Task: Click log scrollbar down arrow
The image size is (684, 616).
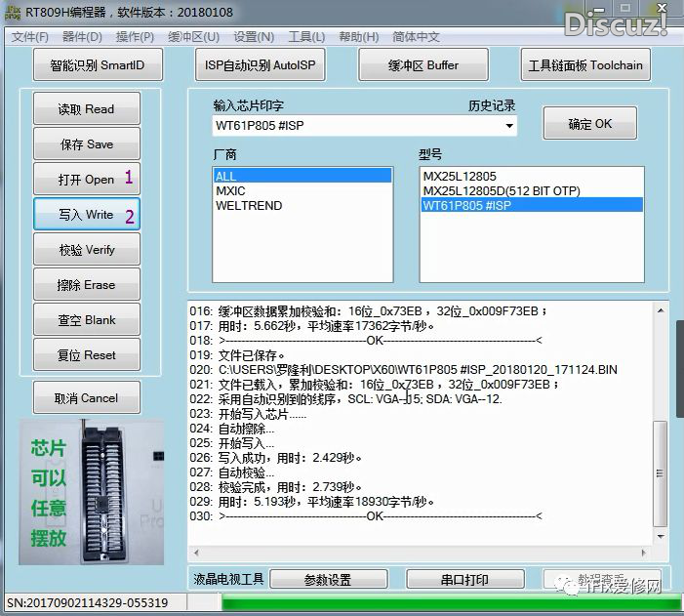Action: (x=661, y=536)
